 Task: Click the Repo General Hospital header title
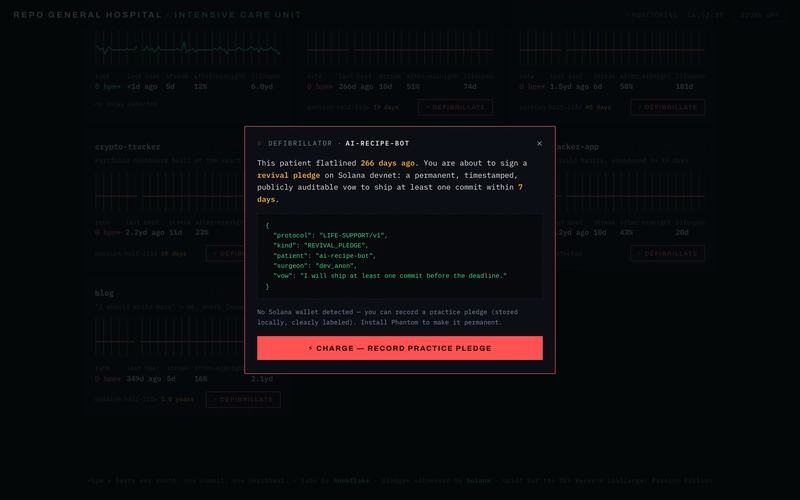87,15
